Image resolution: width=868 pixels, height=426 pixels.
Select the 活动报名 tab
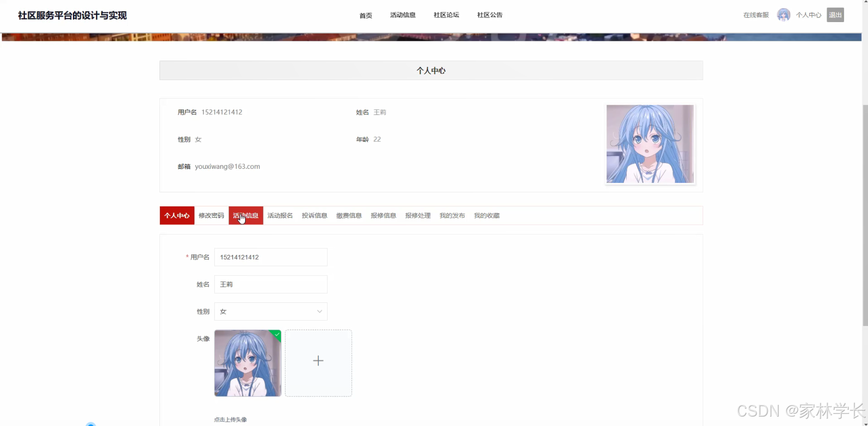pyautogui.click(x=280, y=215)
